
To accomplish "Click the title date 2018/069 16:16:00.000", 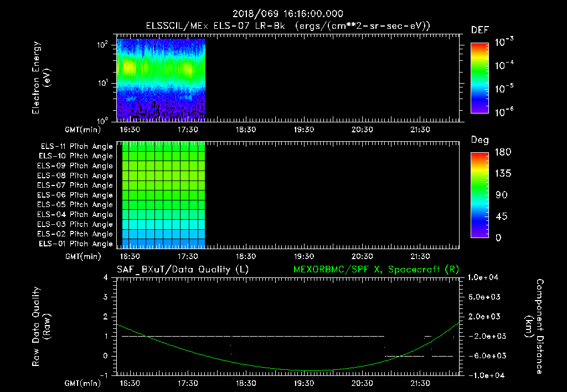I will pos(287,14).
